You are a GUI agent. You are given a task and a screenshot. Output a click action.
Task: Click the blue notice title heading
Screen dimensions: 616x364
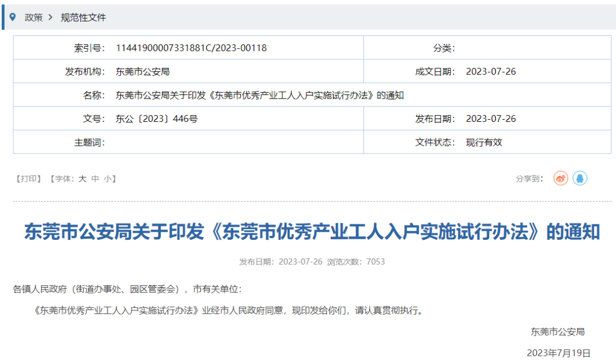tap(311, 232)
